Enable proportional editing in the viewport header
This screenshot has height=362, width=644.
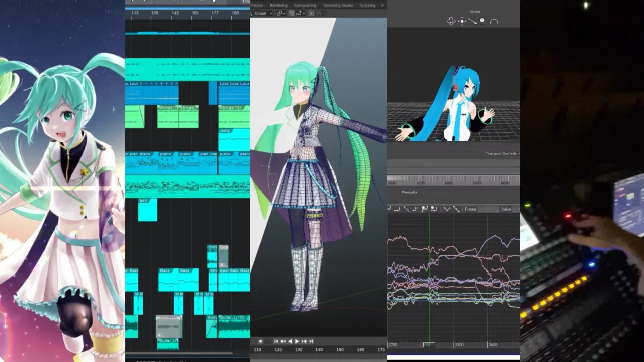(291, 13)
